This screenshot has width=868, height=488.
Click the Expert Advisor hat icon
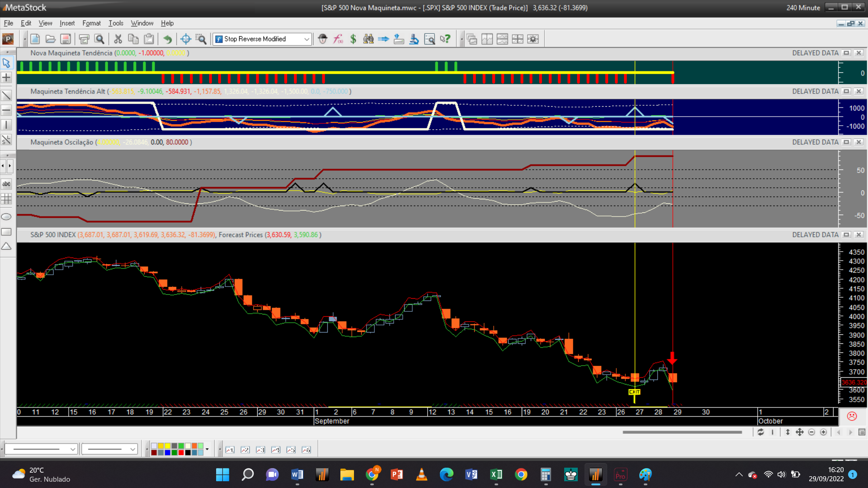[322, 39]
